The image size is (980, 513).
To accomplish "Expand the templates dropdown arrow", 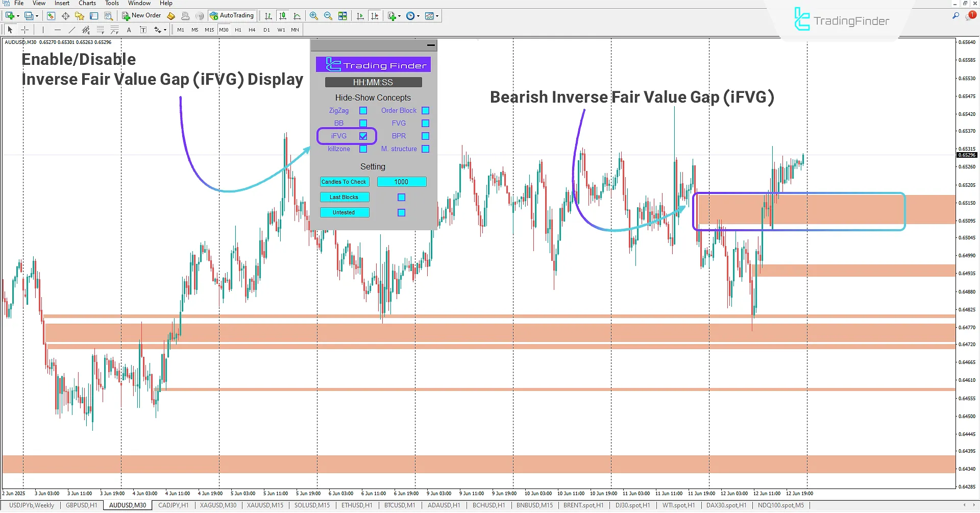I will 437,16.
